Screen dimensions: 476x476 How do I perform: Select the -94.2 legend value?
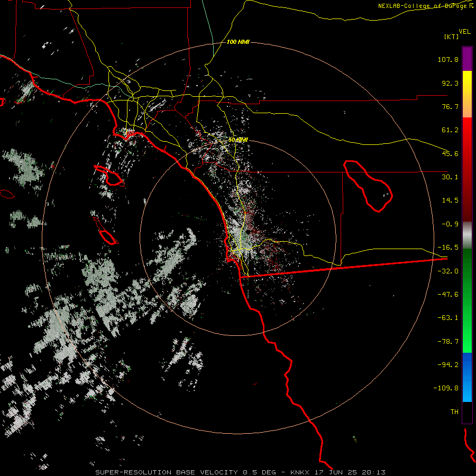448,364
